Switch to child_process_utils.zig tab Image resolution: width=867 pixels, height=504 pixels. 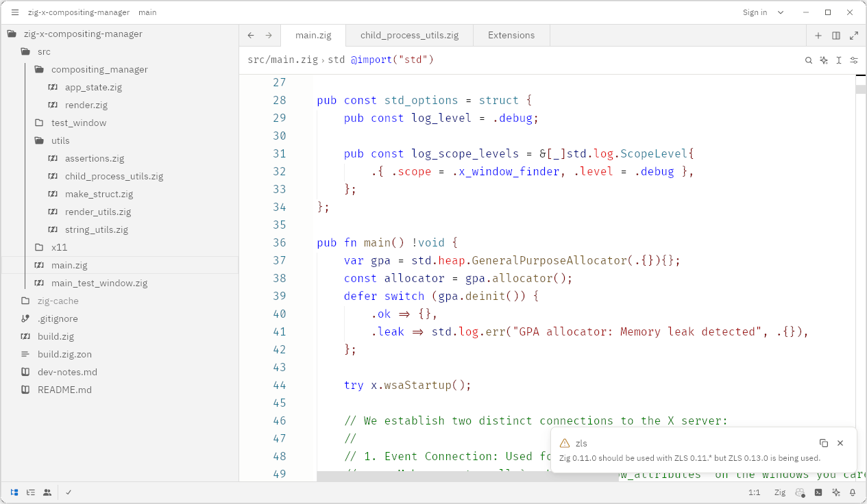(409, 36)
